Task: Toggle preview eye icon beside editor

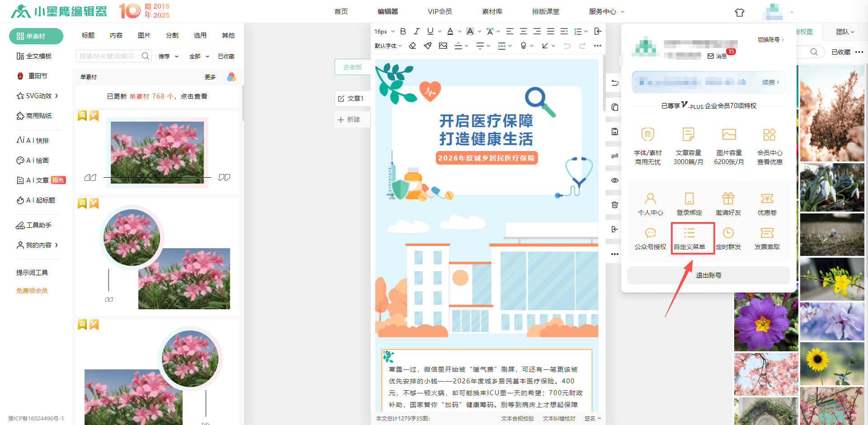Action: 615,180
